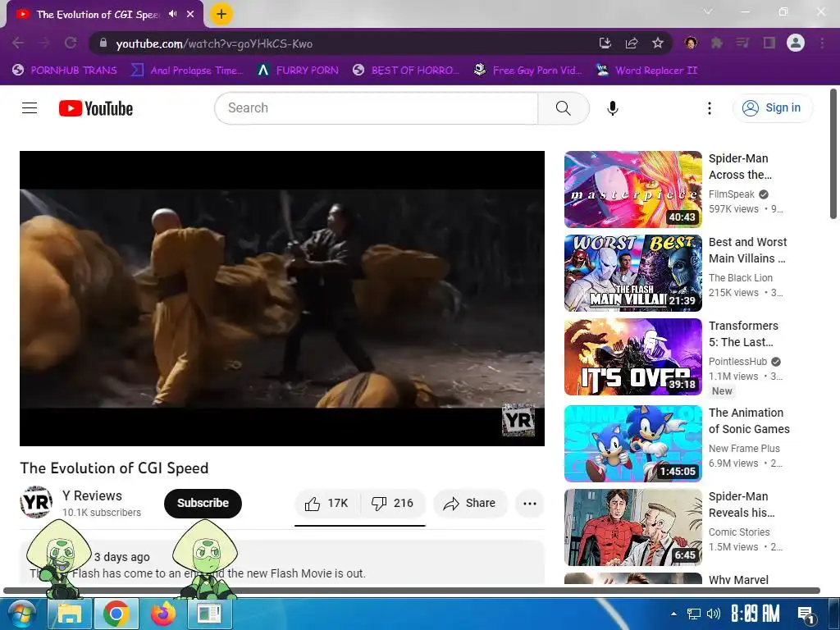
Task: Open volume control in tray
Action: 714,614
